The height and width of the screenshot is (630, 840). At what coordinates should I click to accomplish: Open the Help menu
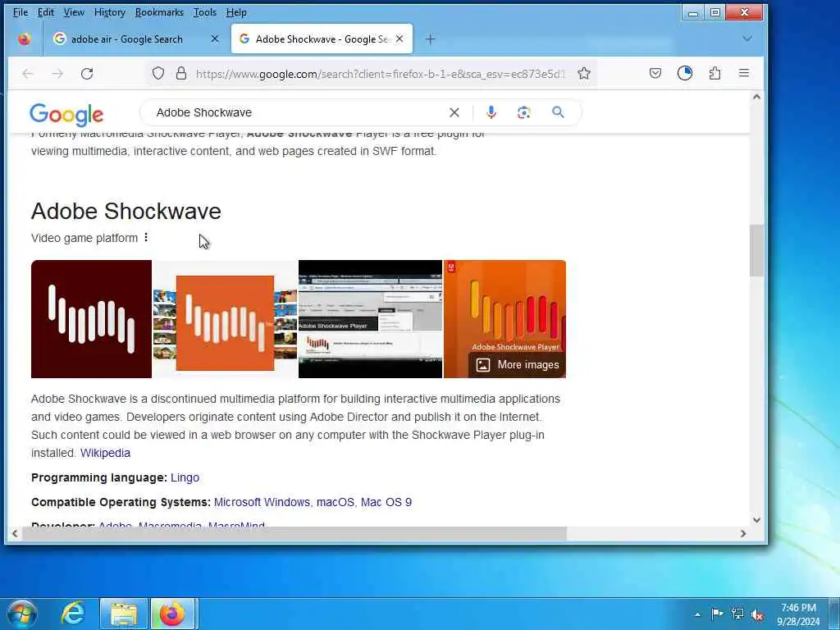coord(236,11)
